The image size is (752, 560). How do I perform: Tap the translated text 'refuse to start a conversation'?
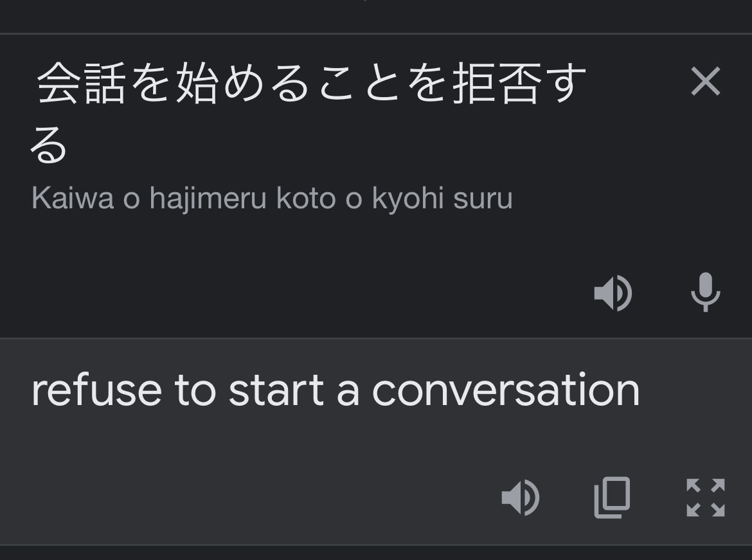tap(336, 390)
